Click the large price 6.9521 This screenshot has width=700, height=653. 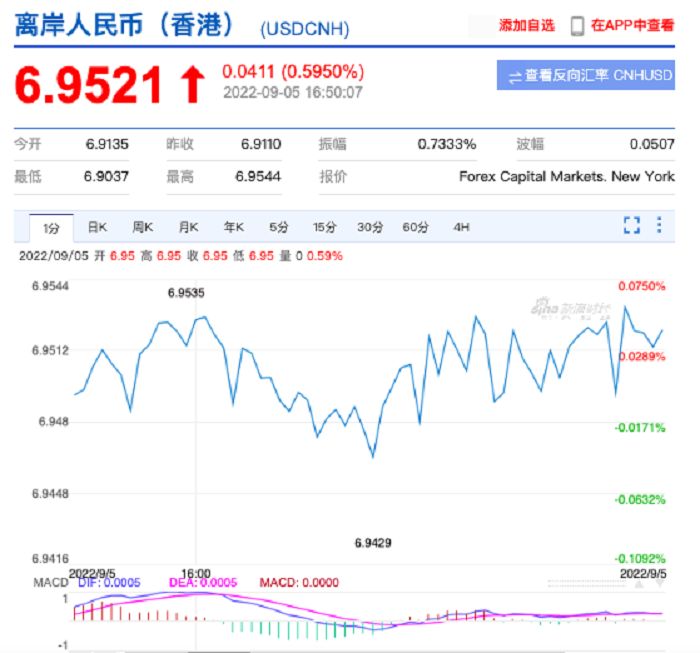(x=88, y=84)
